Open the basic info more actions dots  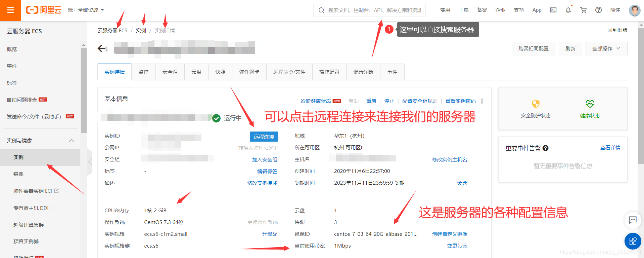coord(482,101)
